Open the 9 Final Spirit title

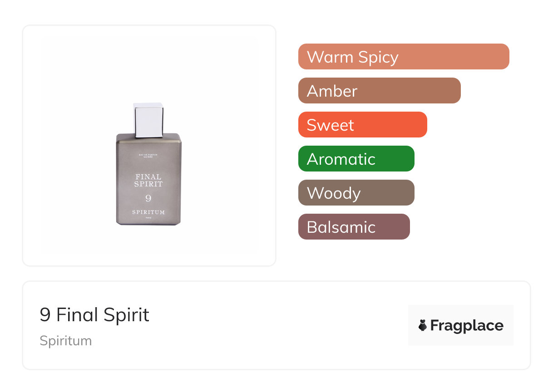coord(94,315)
